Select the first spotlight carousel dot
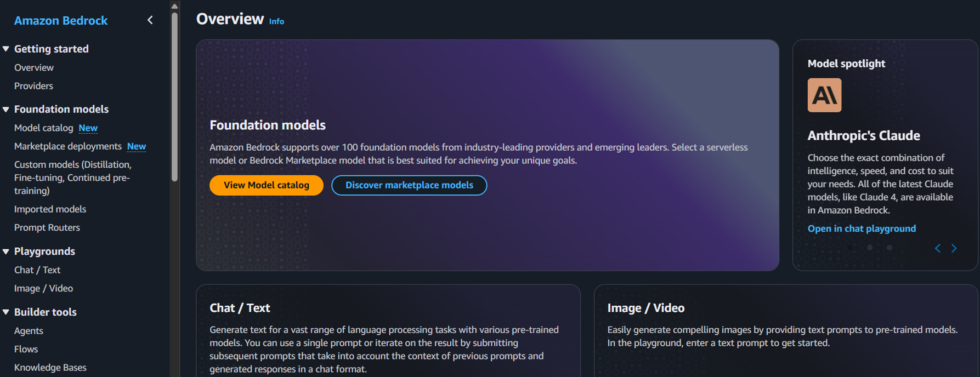 pyautogui.click(x=851, y=248)
